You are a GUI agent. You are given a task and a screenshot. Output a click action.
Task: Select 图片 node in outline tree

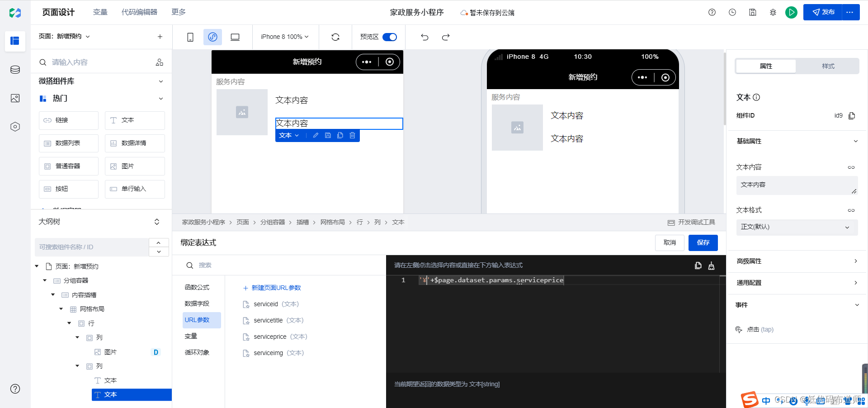[110, 352]
